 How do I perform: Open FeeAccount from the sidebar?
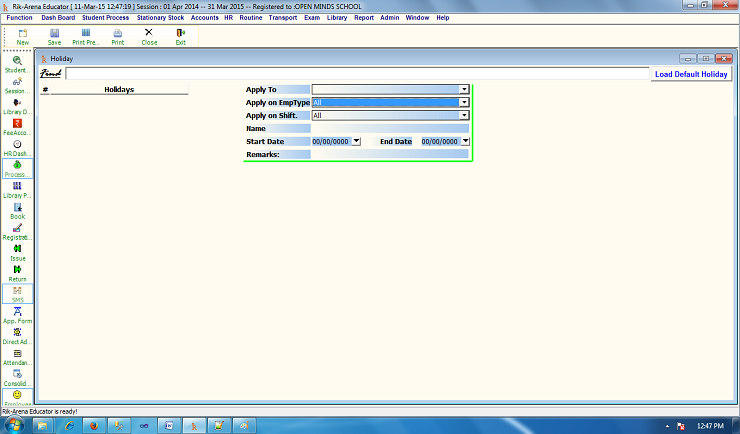(x=17, y=127)
